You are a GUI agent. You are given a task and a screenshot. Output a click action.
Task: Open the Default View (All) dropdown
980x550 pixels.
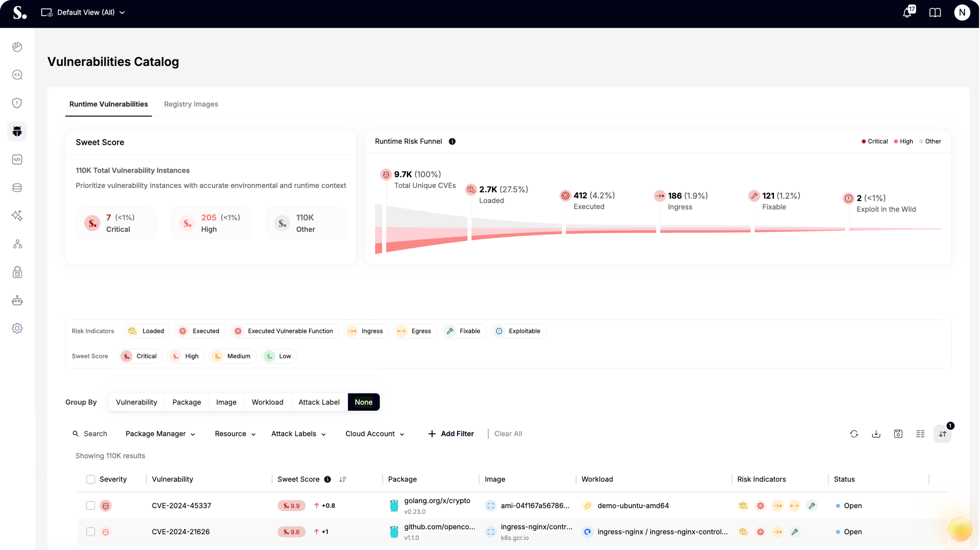(83, 13)
